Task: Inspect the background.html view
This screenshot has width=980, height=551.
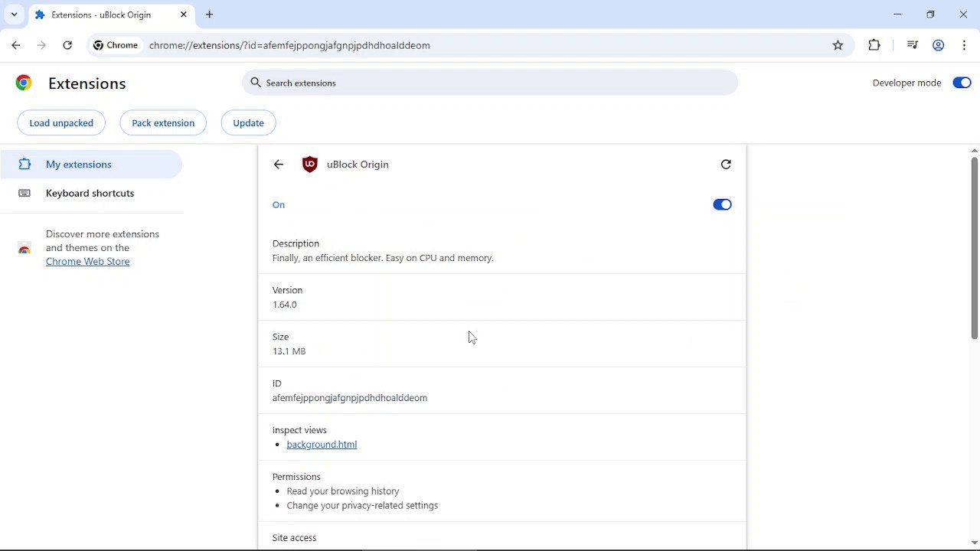Action: point(322,445)
